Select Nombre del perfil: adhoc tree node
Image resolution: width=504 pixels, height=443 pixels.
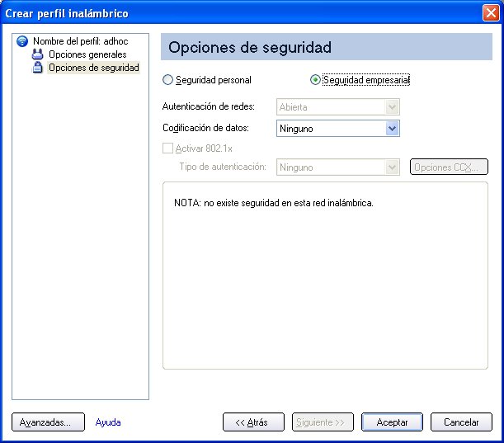coord(80,41)
